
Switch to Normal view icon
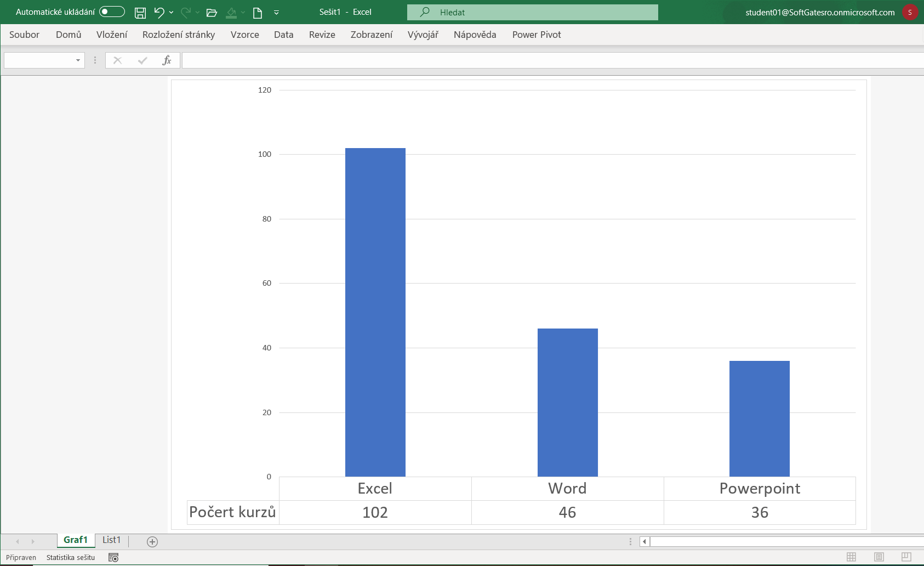click(851, 557)
